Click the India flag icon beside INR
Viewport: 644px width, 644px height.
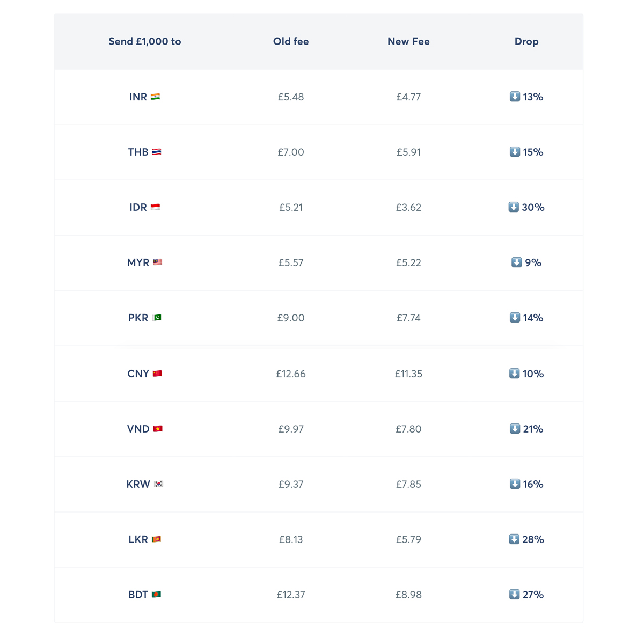click(x=155, y=97)
